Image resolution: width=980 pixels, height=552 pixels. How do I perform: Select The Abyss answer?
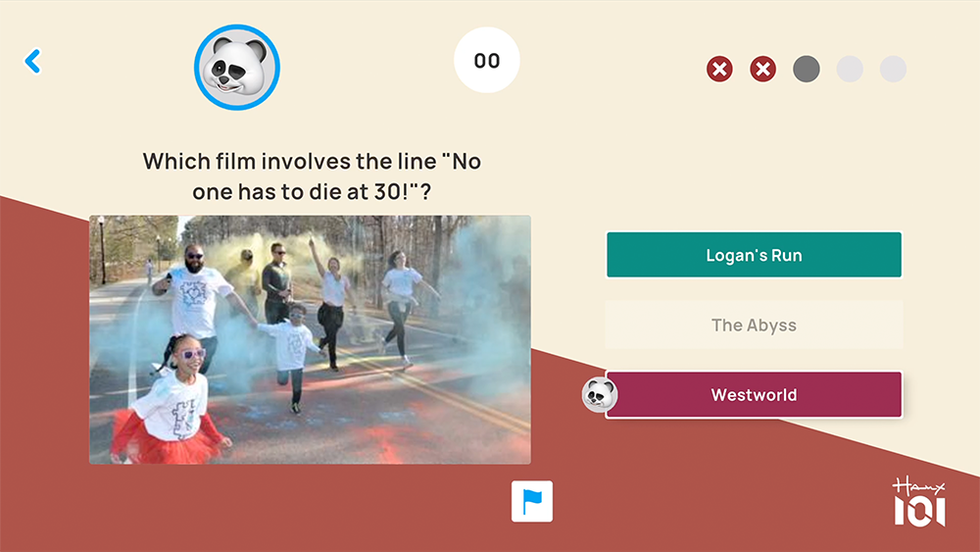[754, 325]
